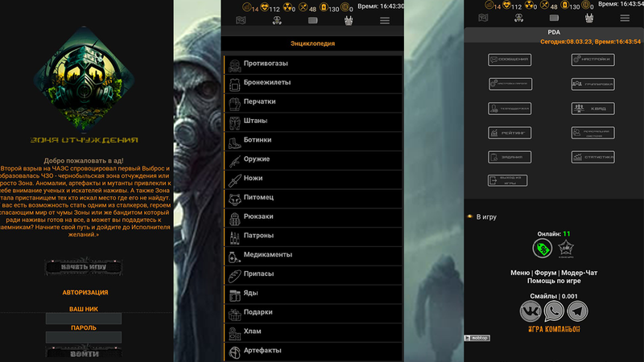Image resolution: width=644 pixels, height=362 pixels.
Task: Select Оружие in the encyclopedia list
Action: [311, 159]
